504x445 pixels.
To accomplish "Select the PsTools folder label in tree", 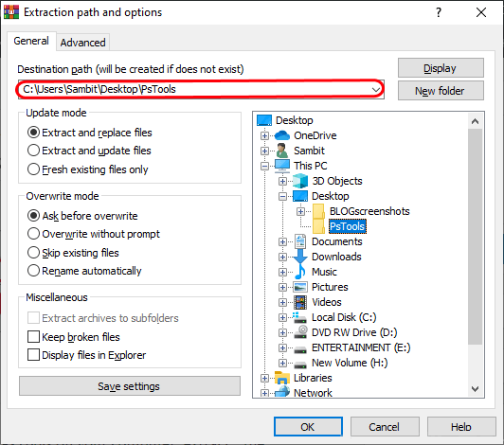I will click(347, 226).
